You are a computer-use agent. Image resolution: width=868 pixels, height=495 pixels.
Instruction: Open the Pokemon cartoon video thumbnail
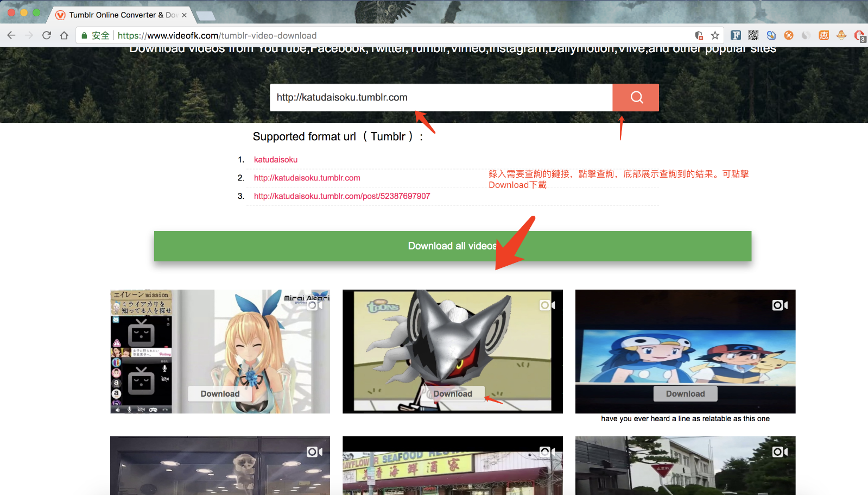[x=685, y=352]
